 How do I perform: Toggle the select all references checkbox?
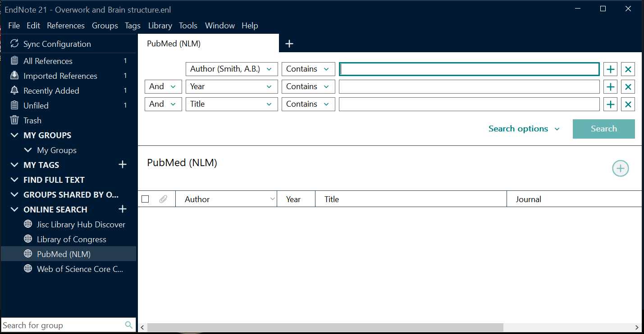(x=145, y=199)
